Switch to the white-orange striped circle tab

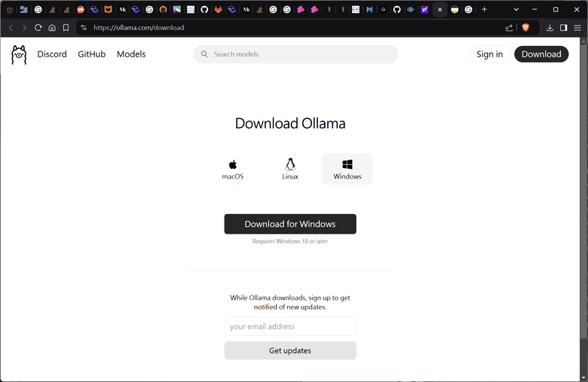[455, 10]
